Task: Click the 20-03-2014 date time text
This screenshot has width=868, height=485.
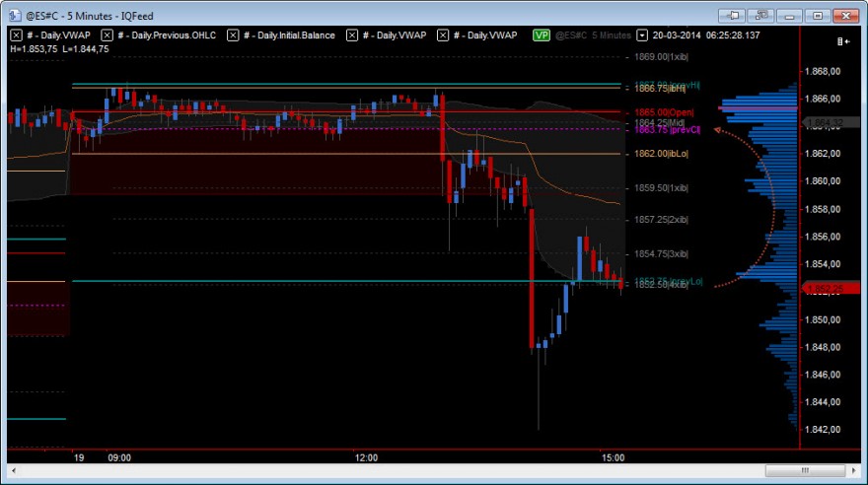Action: click(x=706, y=35)
